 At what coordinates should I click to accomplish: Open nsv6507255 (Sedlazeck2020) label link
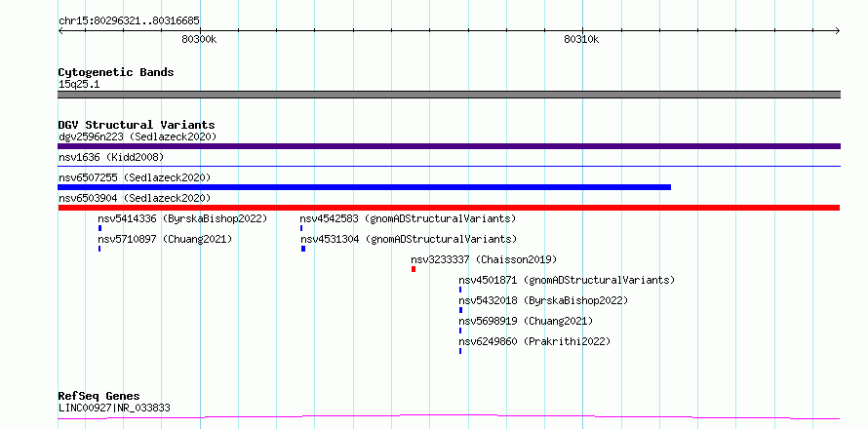click(135, 177)
